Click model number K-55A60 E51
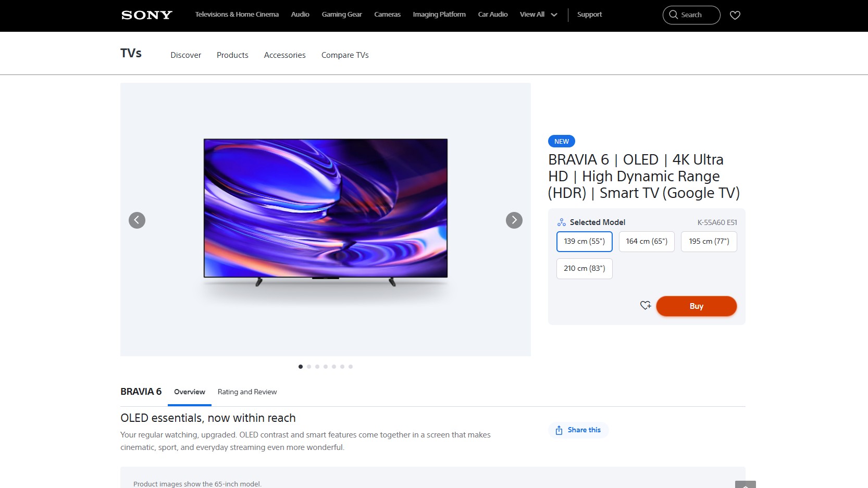Image resolution: width=868 pixels, height=488 pixels. pyautogui.click(x=717, y=222)
